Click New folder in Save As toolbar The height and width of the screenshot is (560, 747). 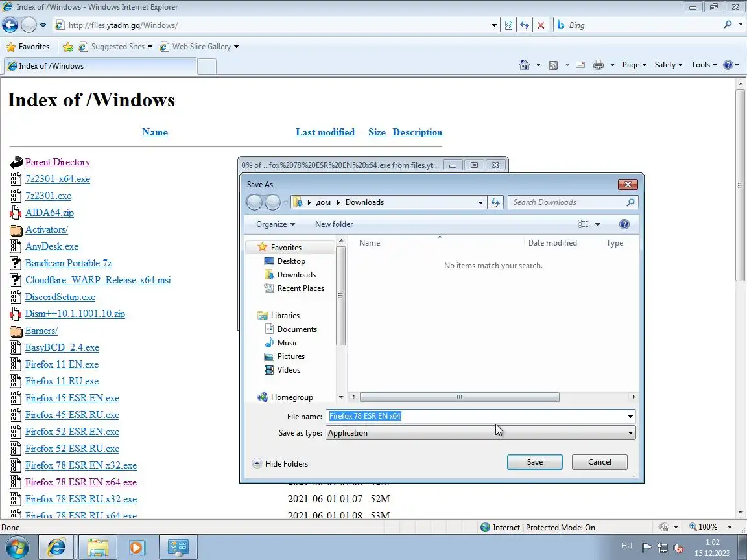[334, 224]
